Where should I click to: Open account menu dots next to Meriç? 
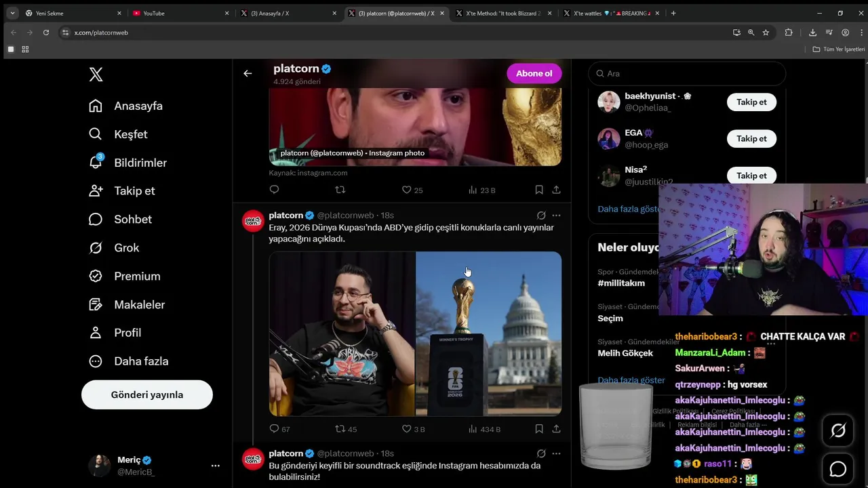(216, 466)
